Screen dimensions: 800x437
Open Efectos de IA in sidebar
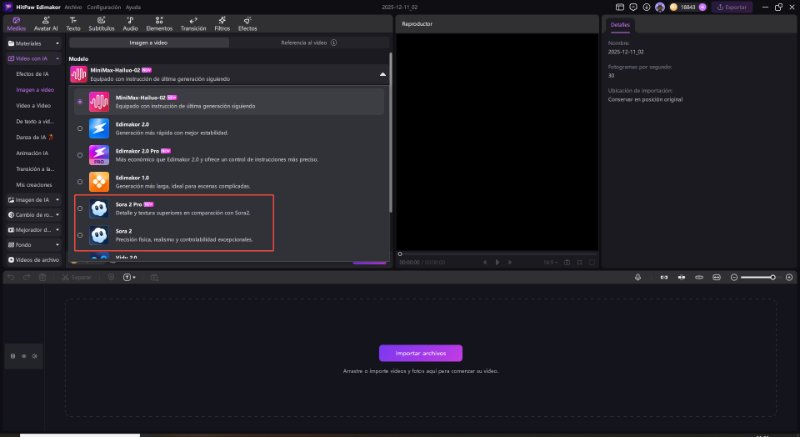32,74
